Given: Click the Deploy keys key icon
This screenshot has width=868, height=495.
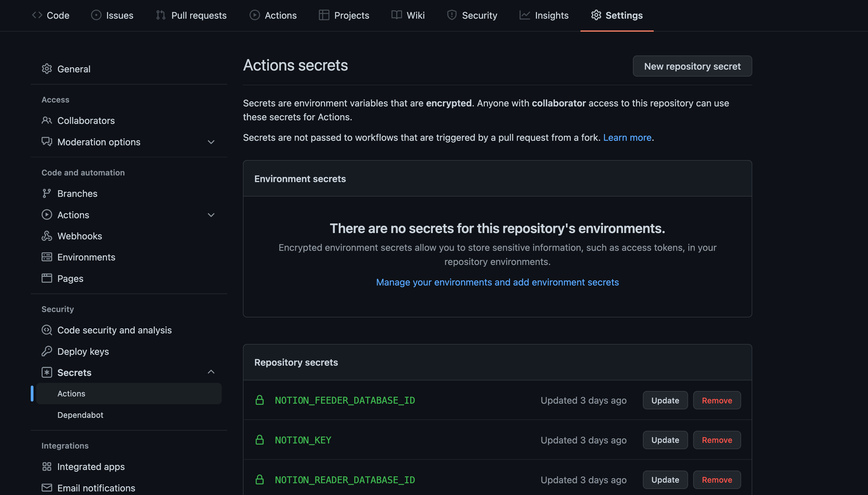Looking at the screenshot, I should [46, 351].
